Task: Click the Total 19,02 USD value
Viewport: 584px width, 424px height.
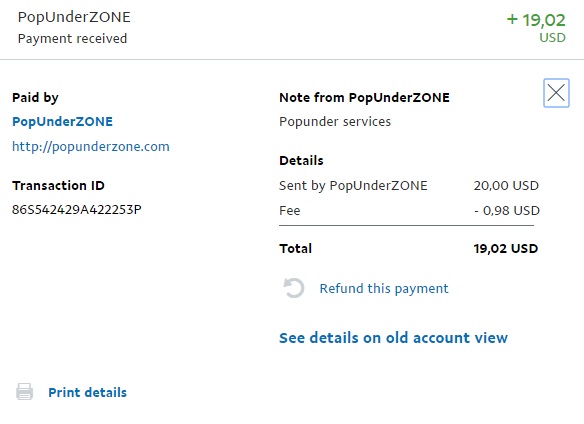Action: 506,249
